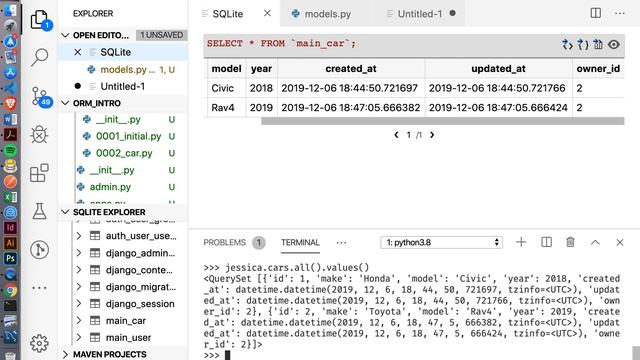The height and width of the screenshot is (360, 640).
Task: Close SQLite in Open Editors list
Action: pyautogui.click(x=78, y=52)
